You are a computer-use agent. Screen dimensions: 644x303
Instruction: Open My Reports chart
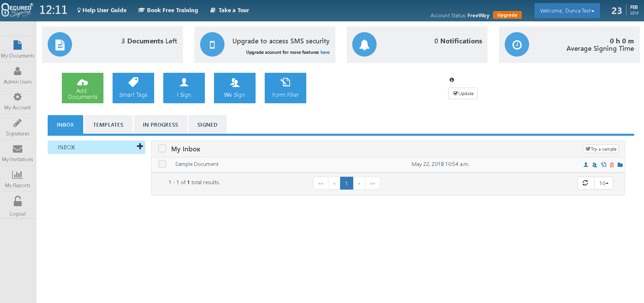(x=18, y=179)
